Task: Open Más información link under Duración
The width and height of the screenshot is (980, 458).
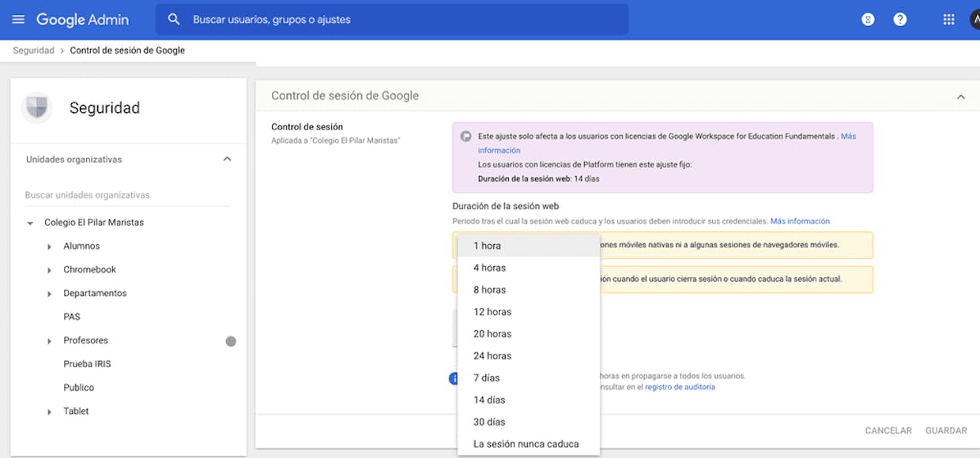Action: (x=800, y=221)
